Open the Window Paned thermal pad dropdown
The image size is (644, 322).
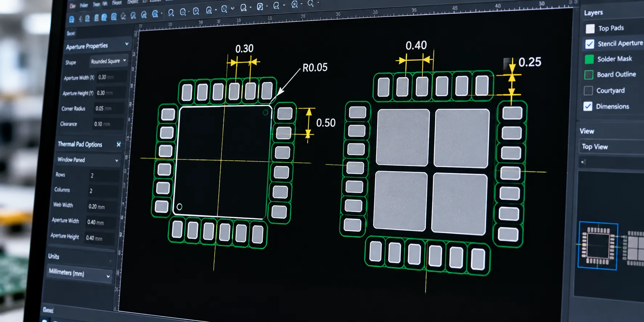pos(88,160)
